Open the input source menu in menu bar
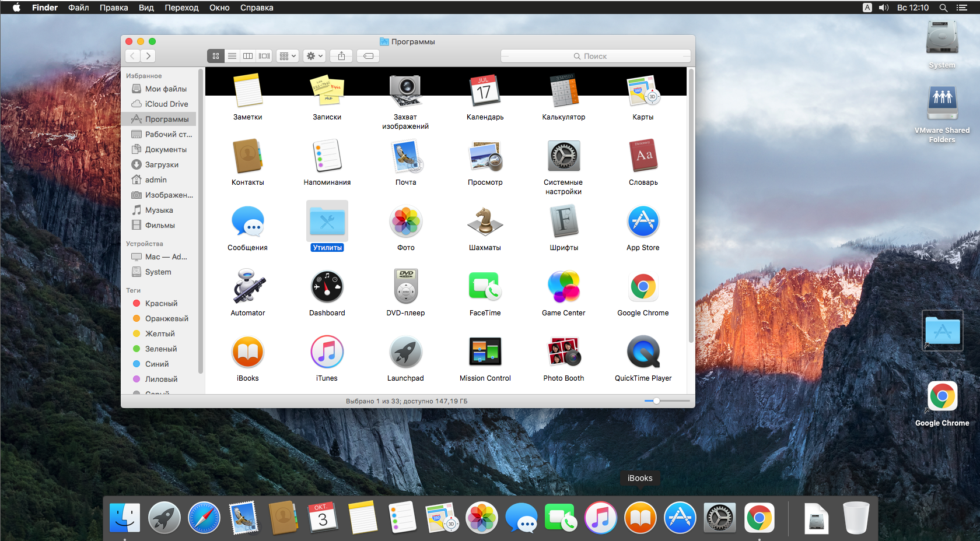The height and width of the screenshot is (541, 980). pyautogui.click(x=867, y=8)
